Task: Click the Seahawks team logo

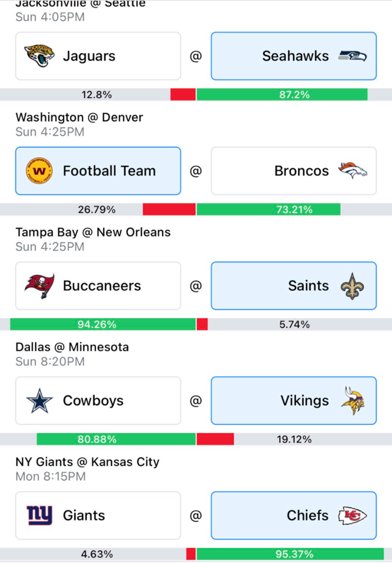Action: point(352,56)
